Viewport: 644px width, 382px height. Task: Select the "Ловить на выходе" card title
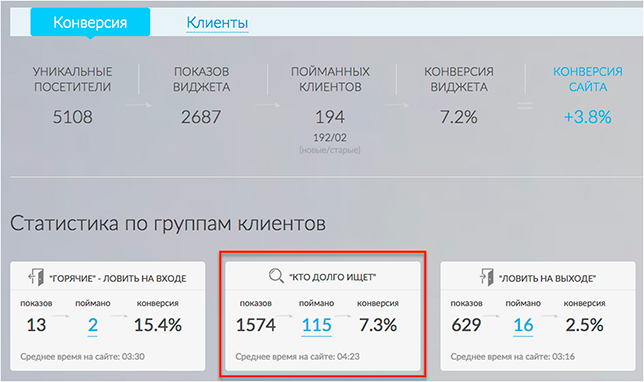point(547,278)
